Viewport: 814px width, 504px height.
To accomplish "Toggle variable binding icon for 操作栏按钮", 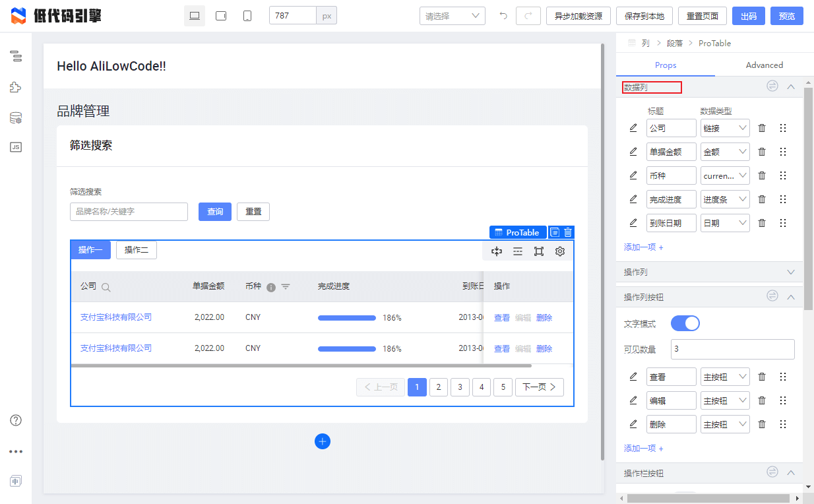I will (x=772, y=472).
